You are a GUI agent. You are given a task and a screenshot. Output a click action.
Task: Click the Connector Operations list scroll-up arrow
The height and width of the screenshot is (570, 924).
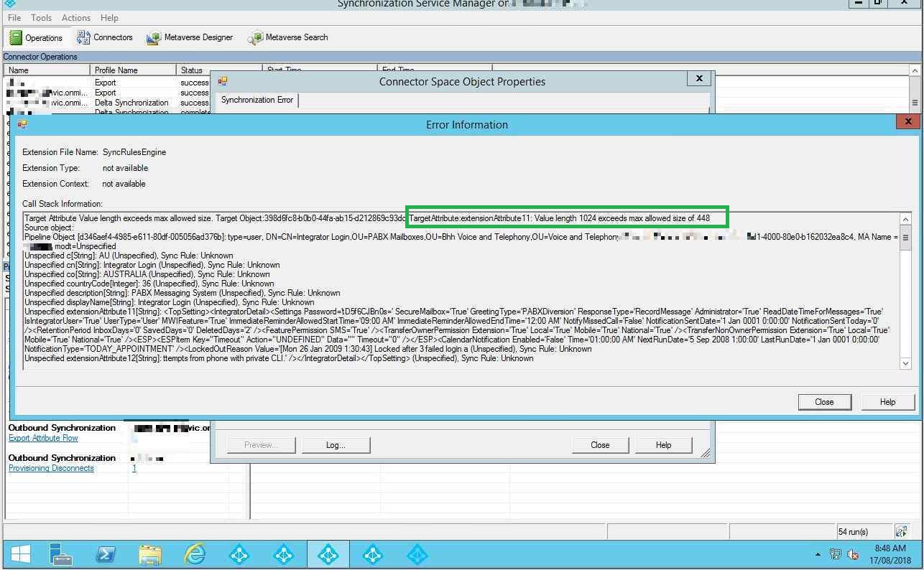pos(915,70)
